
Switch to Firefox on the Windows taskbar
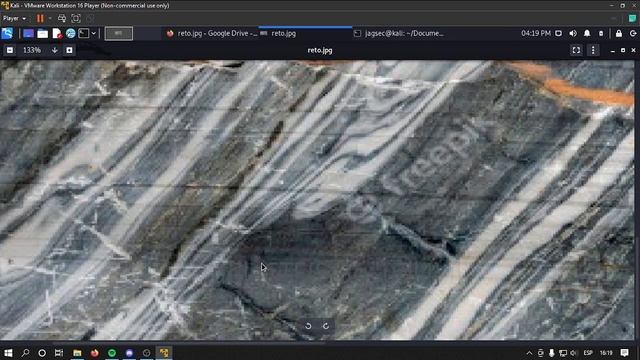tap(95, 353)
